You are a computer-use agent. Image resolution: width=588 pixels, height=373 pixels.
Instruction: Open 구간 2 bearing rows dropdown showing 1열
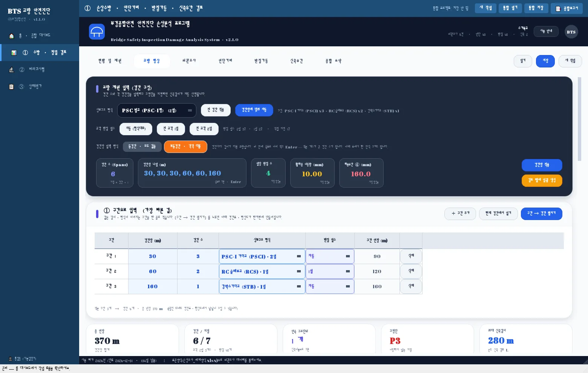click(x=330, y=271)
